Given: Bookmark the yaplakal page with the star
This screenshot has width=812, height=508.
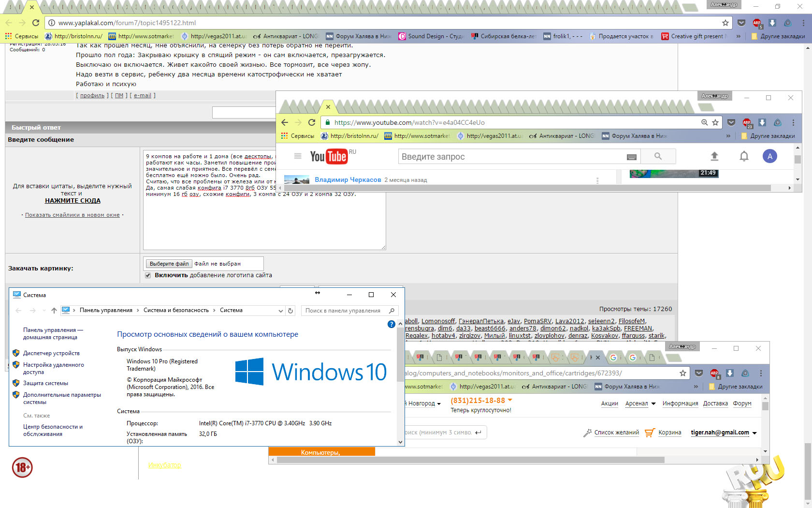Looking at the screenshot, I should tap(725, 23).
